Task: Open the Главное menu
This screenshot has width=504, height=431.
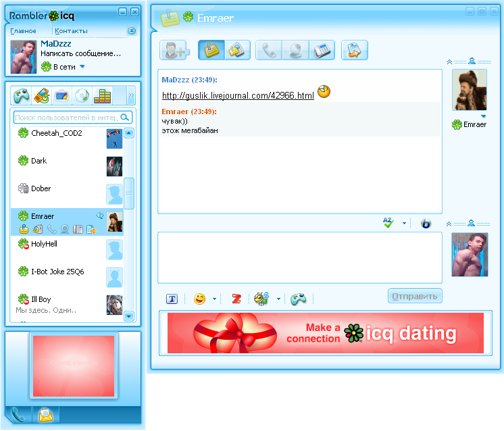Action: (23, 31)
